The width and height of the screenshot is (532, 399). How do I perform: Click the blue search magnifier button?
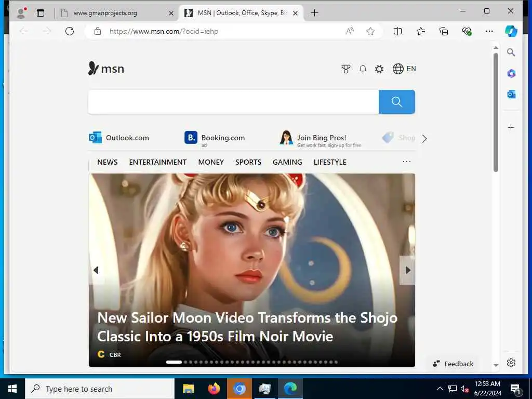396,102
